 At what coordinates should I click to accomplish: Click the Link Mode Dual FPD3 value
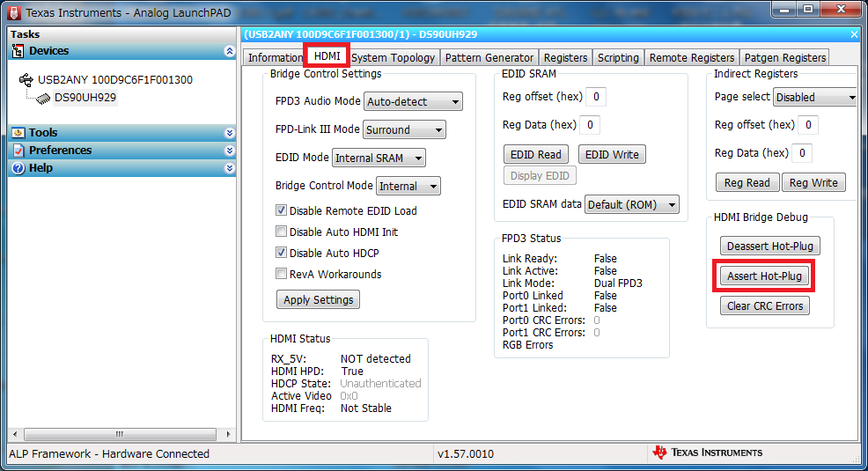[x=618, y=283]
